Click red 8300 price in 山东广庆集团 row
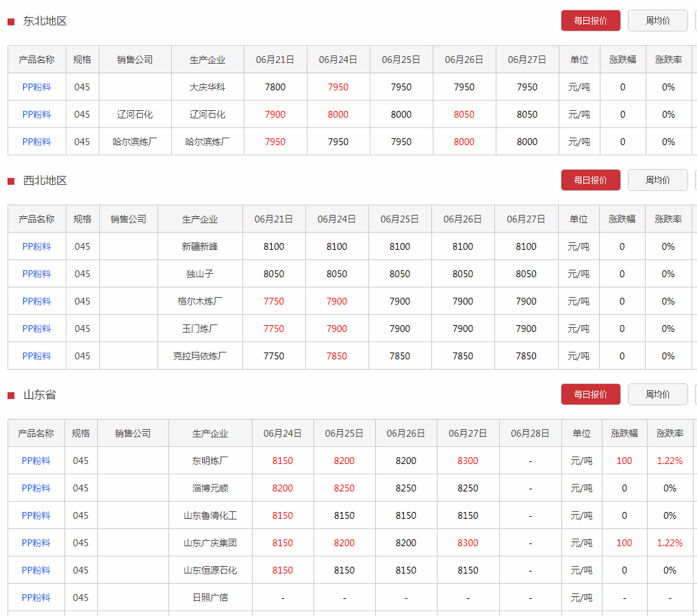 (468, 543)
